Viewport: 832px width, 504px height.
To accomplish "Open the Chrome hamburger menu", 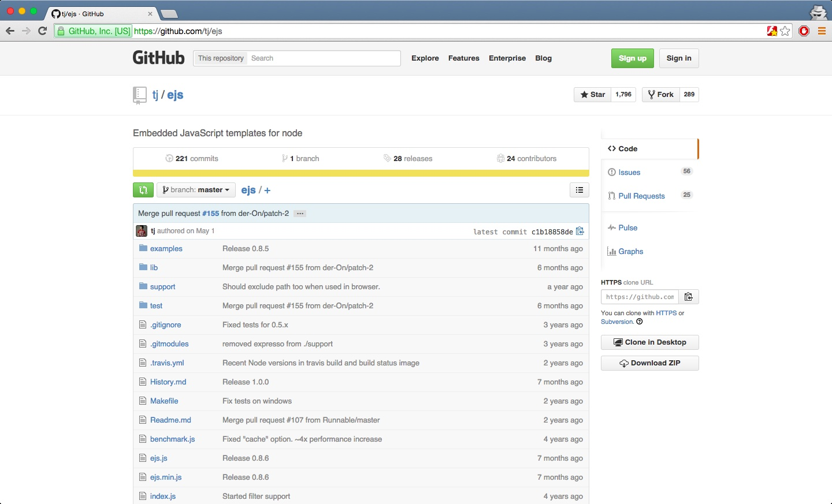I will [822, 31].
